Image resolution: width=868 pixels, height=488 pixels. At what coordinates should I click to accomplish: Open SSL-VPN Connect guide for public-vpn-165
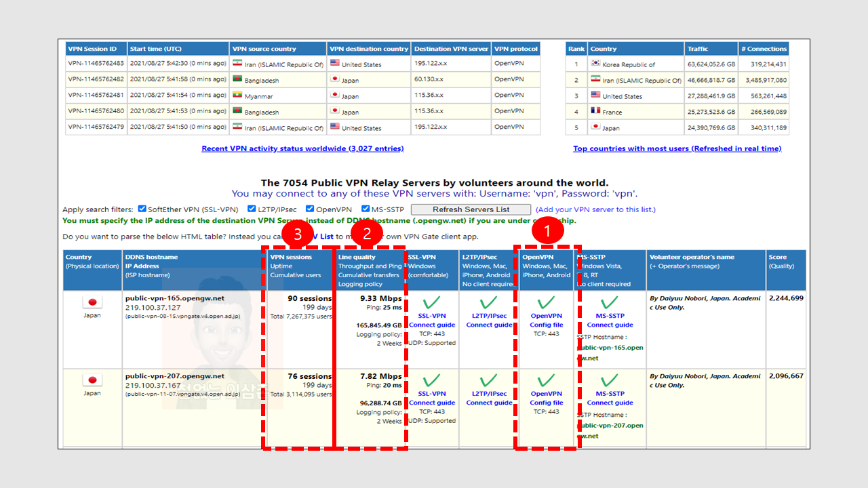coord(432,320)
